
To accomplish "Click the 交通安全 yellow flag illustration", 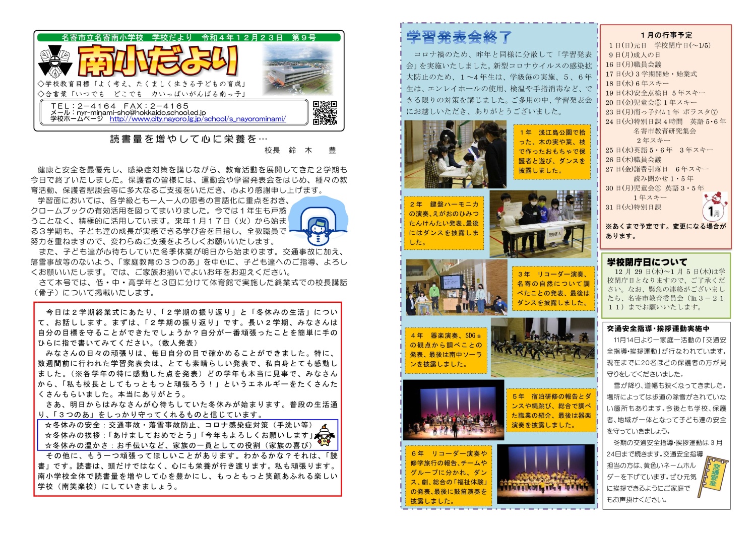I will tap(714, 476).
